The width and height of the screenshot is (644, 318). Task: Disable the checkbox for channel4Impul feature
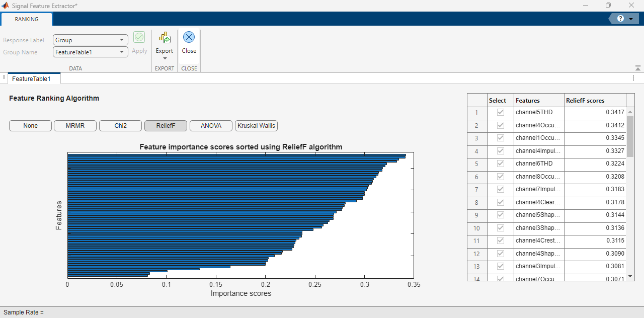tap(500, 151)
